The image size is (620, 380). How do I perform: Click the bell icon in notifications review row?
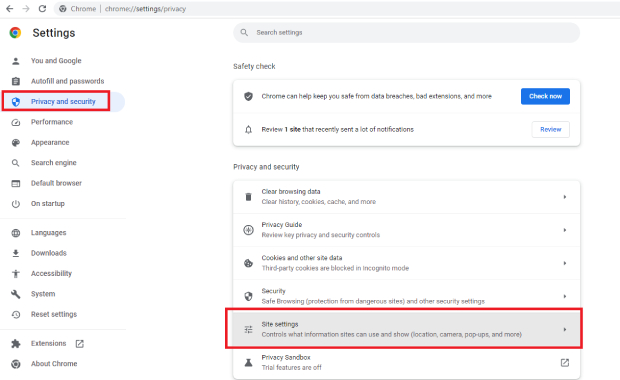click(x=248, y=129)
